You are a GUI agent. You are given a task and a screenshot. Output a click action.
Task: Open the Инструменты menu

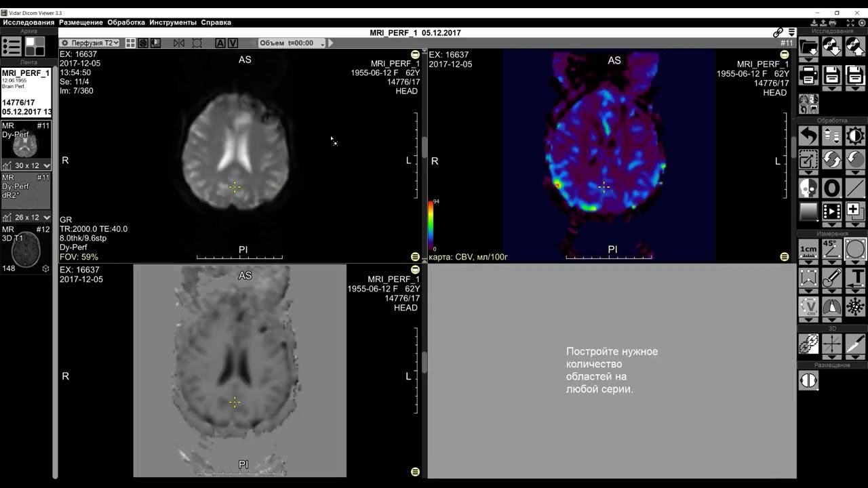point(173,22)
